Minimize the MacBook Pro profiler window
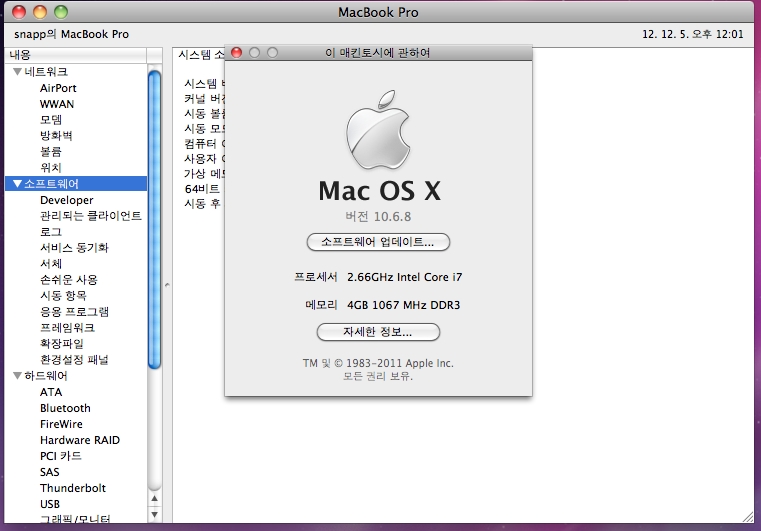The width and height of the screenshot is (761, 531). coord(40,12)
